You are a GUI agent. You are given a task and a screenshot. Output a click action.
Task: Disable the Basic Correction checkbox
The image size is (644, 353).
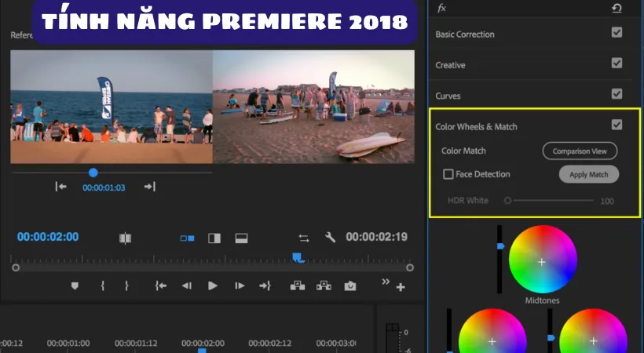click(617, 32)
